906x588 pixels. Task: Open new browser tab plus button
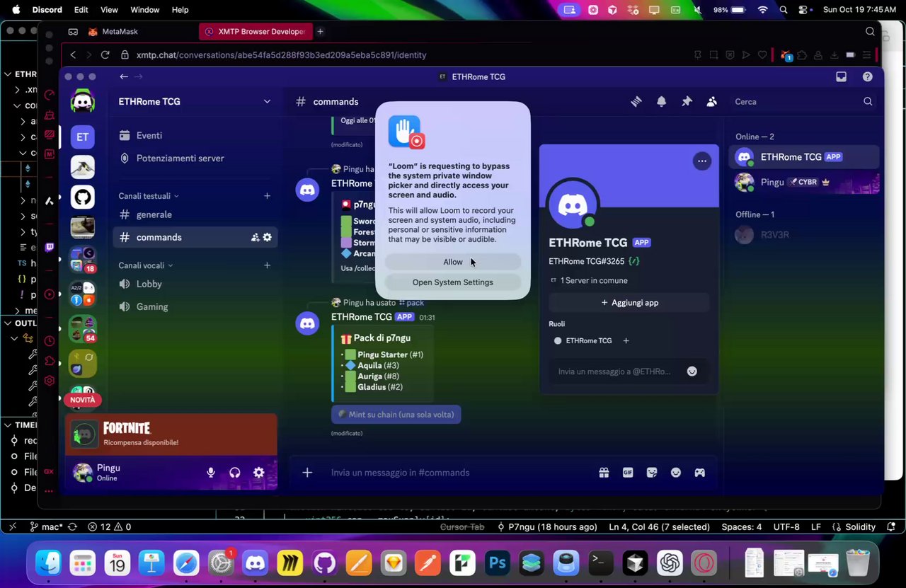pos(320,32)
